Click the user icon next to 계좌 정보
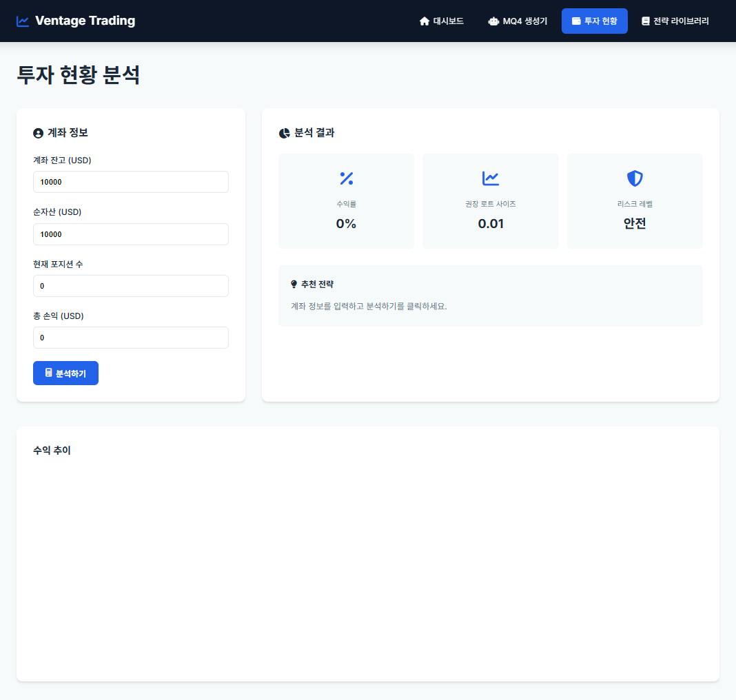Screen dimensions: 736x700 tap(38, 132)
